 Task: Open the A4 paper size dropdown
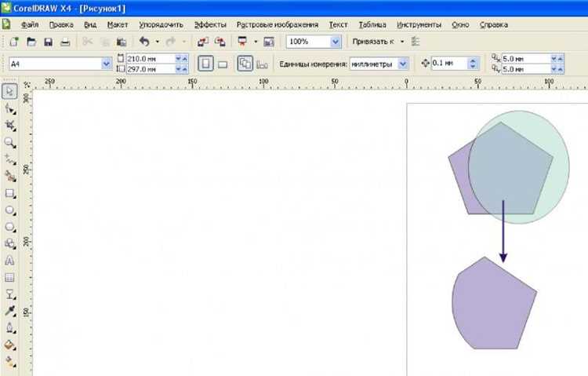107,64
